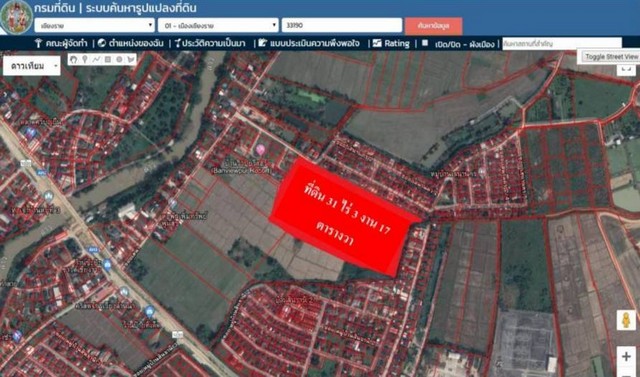640x377 pixels.
Task: Select the polygon drawing tool
Action: (131, 60)
